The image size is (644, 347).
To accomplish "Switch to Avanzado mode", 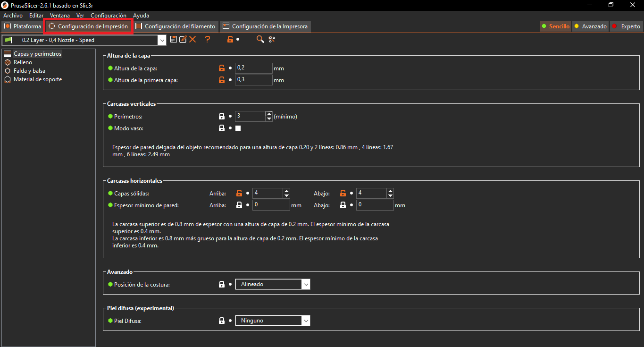I will click(590, 26).
